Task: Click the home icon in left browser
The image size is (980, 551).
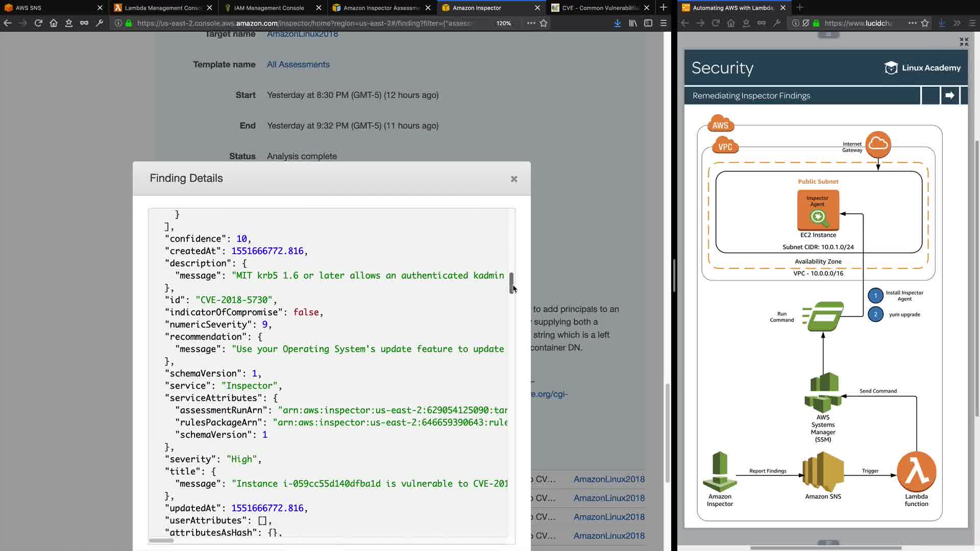Action: click(x=54, y=23)
